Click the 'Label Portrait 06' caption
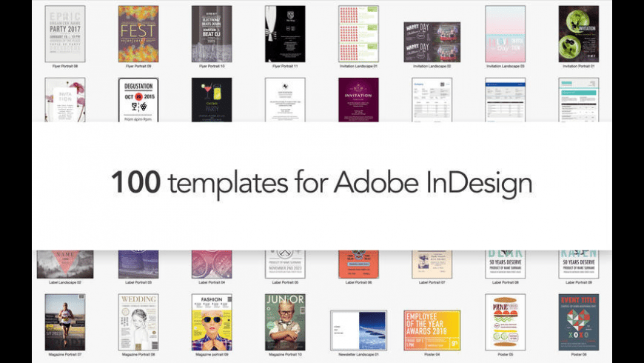The width and height of the screenshot is (644, 363). [358, 282]
